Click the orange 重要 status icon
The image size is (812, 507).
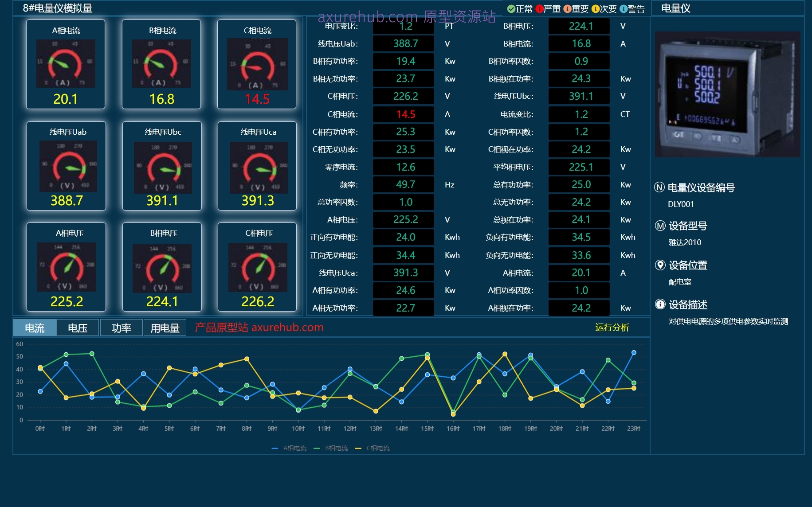click(567, 9)
